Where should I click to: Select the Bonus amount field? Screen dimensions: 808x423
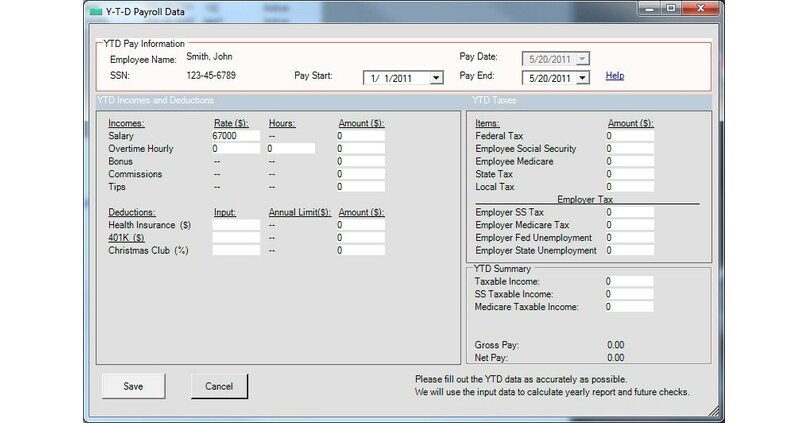[362, 161]
